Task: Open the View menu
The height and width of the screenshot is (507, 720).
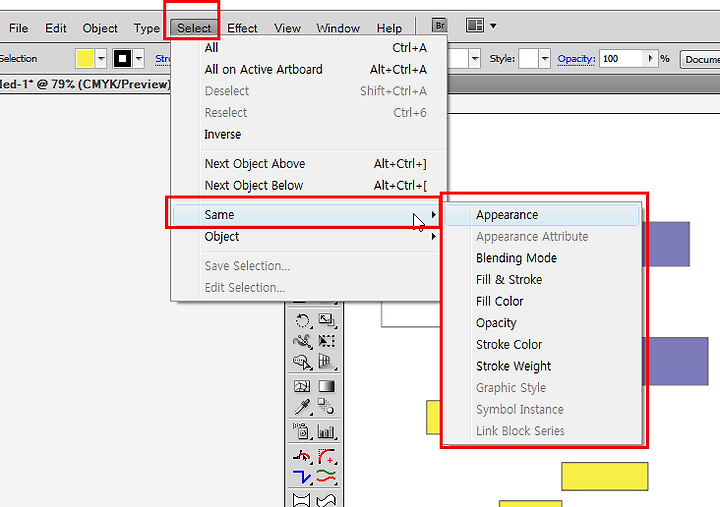Action: (x=287, y=28)
